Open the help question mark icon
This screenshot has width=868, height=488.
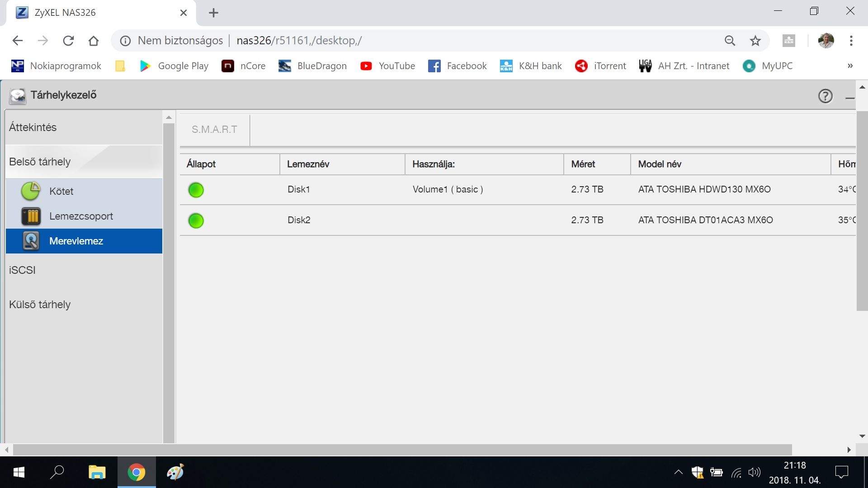826,96
